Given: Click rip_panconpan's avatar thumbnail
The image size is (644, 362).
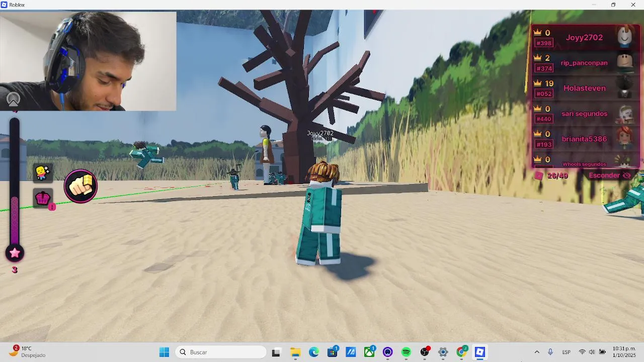Looking at the screenshot, I should pos(625,62).
